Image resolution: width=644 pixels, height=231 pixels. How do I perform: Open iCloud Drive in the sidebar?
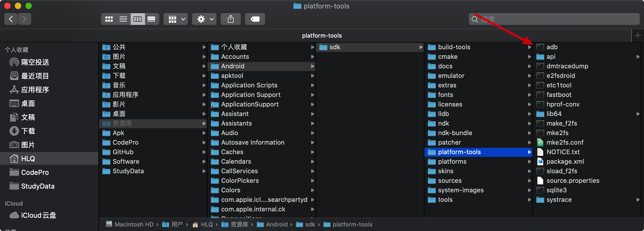pos(38,215)
